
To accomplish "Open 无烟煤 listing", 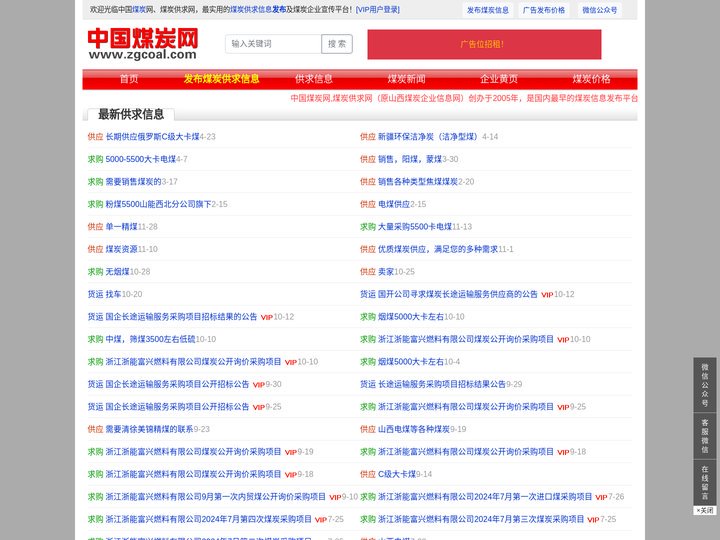I will (x=117, y=272).
